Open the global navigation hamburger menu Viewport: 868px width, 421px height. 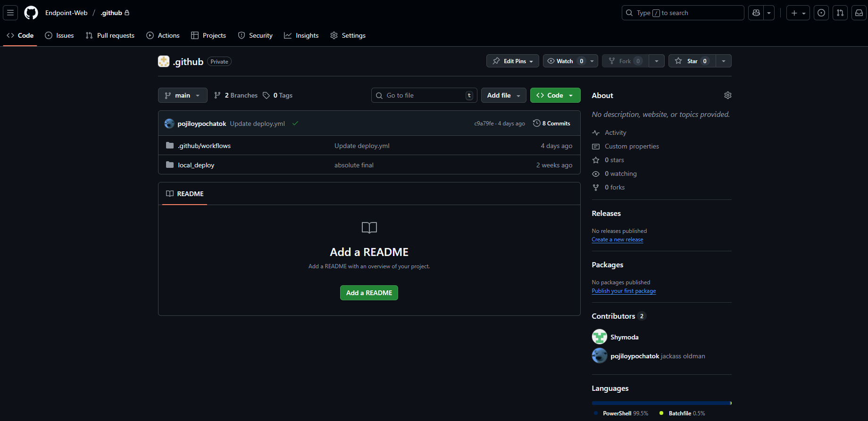pyautogui.click(x=10, y=13)
